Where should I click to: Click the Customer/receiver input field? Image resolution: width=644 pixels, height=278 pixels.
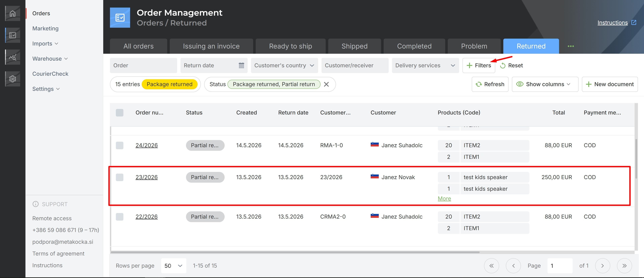pyautogui.click(x=355, y=65)
